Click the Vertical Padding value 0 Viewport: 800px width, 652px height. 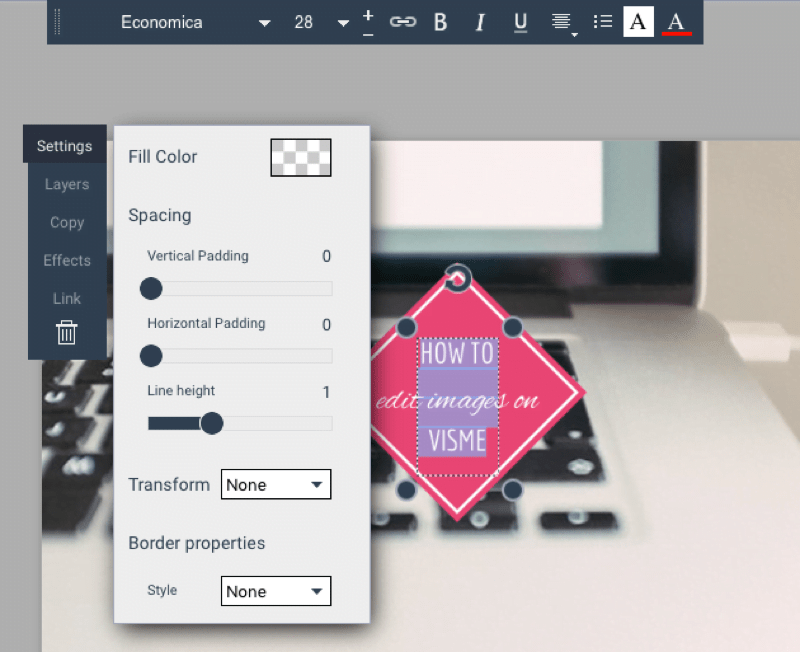click(327, 256)
